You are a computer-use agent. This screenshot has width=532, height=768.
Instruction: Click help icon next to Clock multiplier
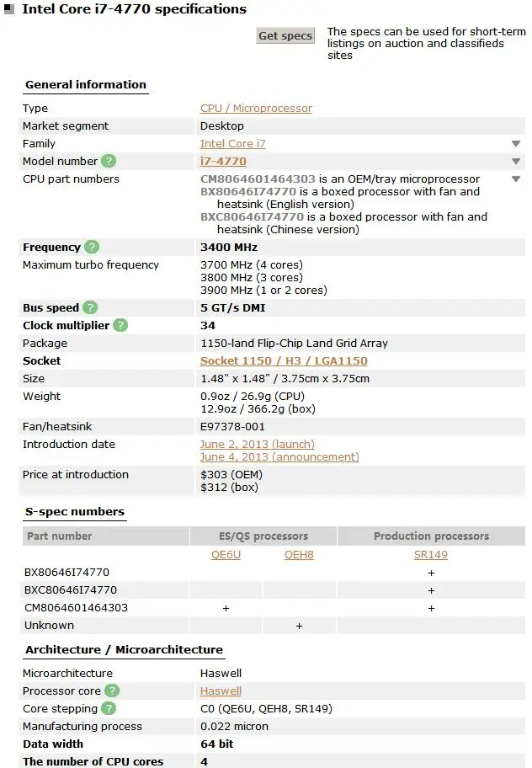(120, 325)
